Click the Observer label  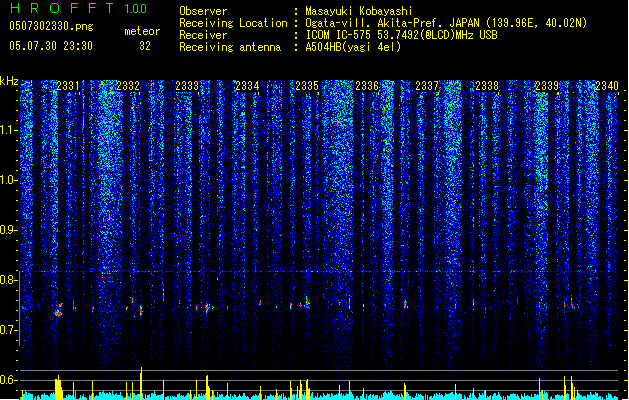coord(203,11)
